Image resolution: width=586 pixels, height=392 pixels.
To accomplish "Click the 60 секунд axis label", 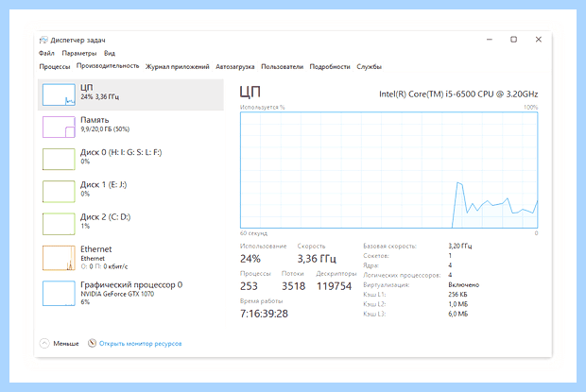I will 253,233.
